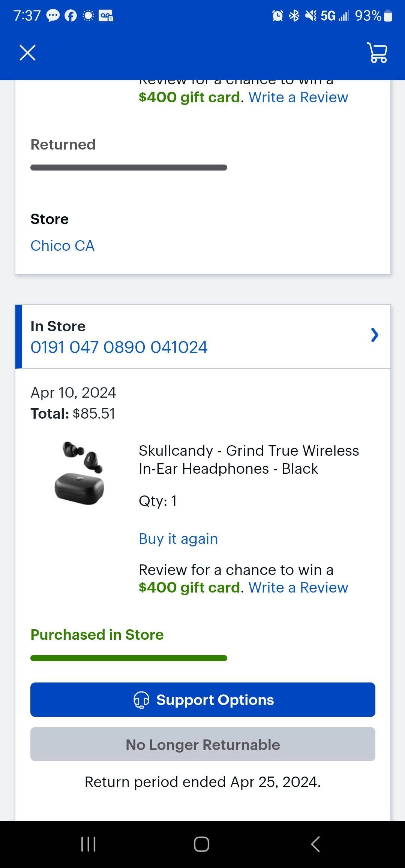Viewport: 405px width, 868px height.
Task: Tap the top Write a Review link
Action: pyautogui.click(x=298, y=97)
